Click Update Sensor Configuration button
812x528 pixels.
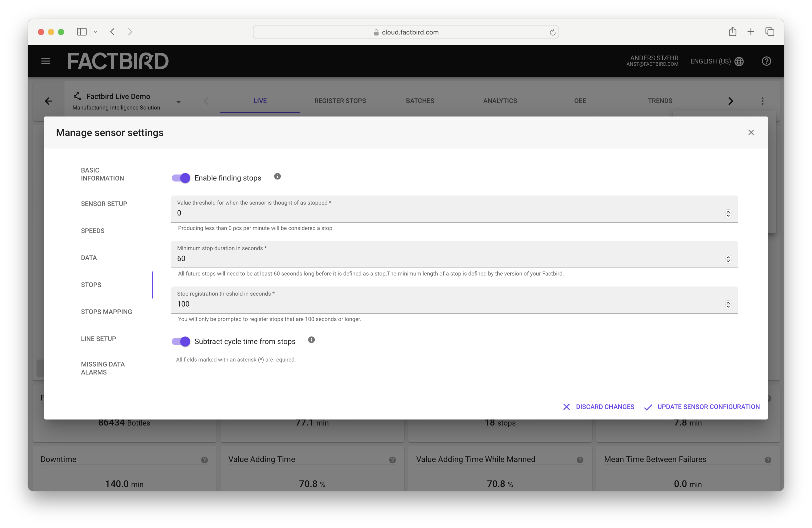pos(702,407)
